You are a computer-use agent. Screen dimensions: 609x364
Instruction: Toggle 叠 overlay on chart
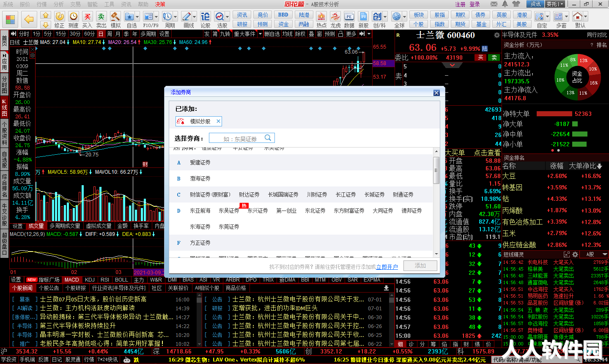pos(311,34)
